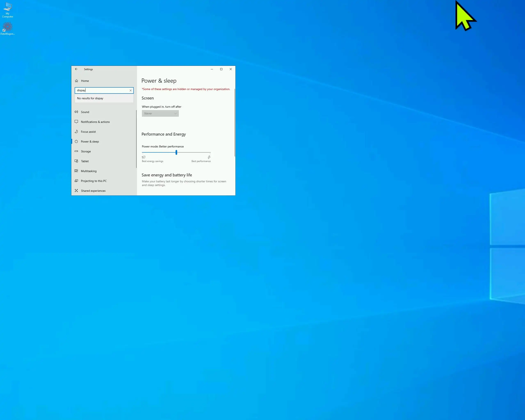This screenshot has height=420, width=525.
Task: Maximize the Settings window
Action: click(x=221, y=69)
